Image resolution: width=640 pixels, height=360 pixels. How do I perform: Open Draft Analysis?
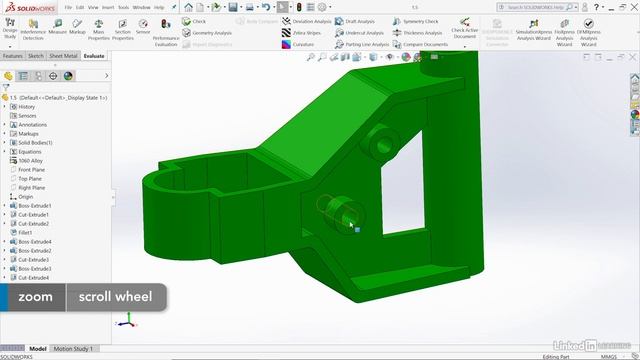click(355, 21)
